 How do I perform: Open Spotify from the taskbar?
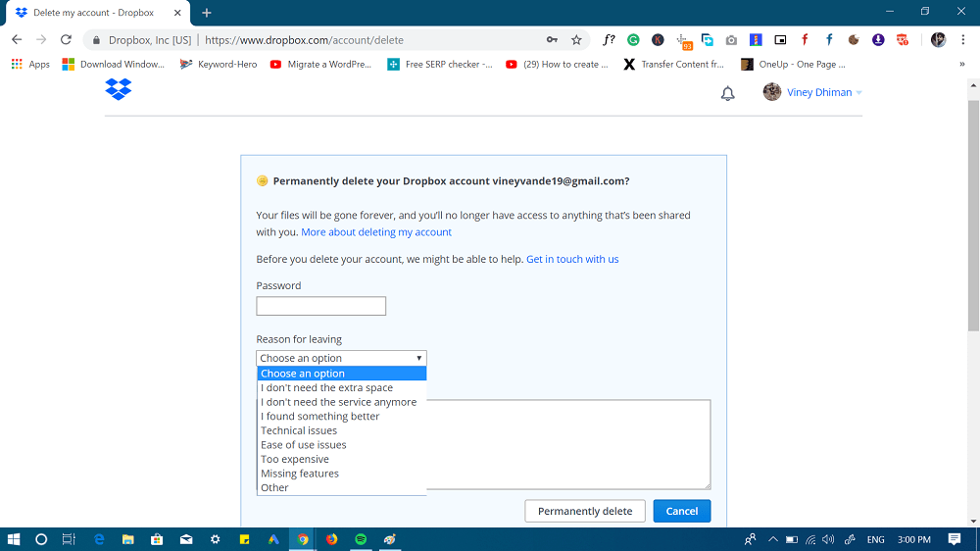(361, 539)
